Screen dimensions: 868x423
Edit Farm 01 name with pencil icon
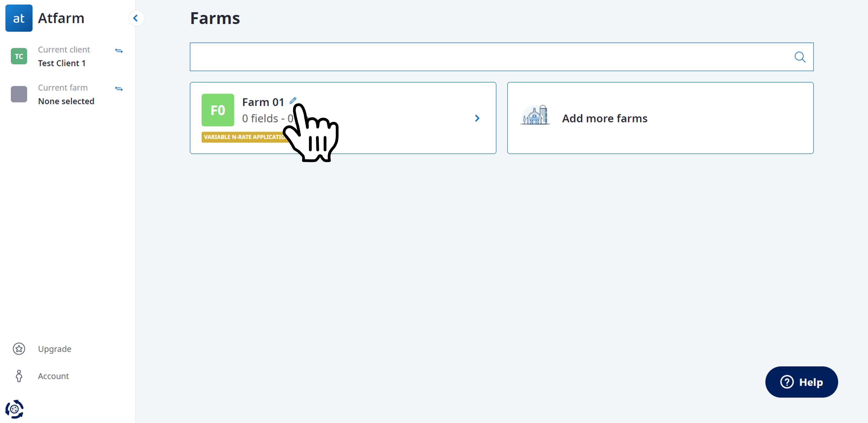click(293, 100)
